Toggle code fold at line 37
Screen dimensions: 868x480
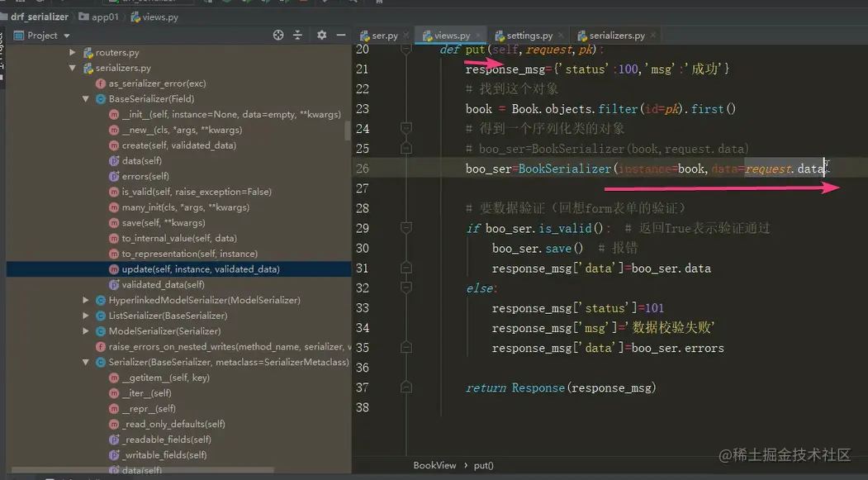(406, 387)
